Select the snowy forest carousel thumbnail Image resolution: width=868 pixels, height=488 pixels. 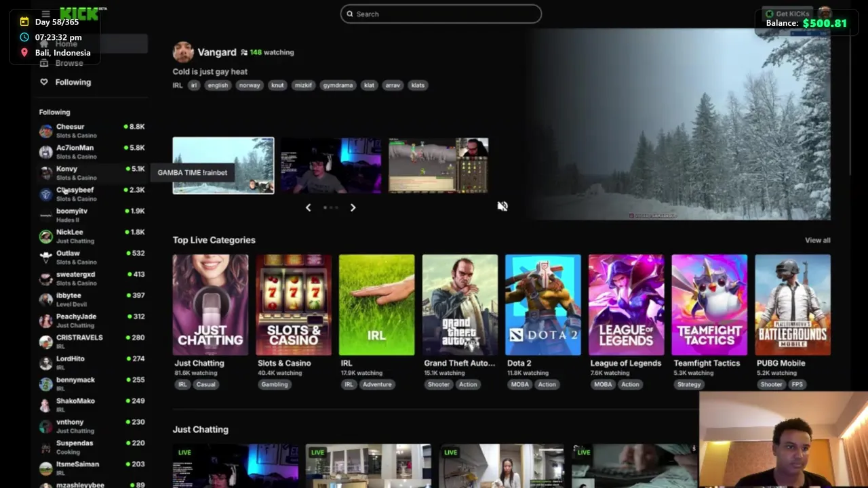pyautogui.click(x=223, y=166)
